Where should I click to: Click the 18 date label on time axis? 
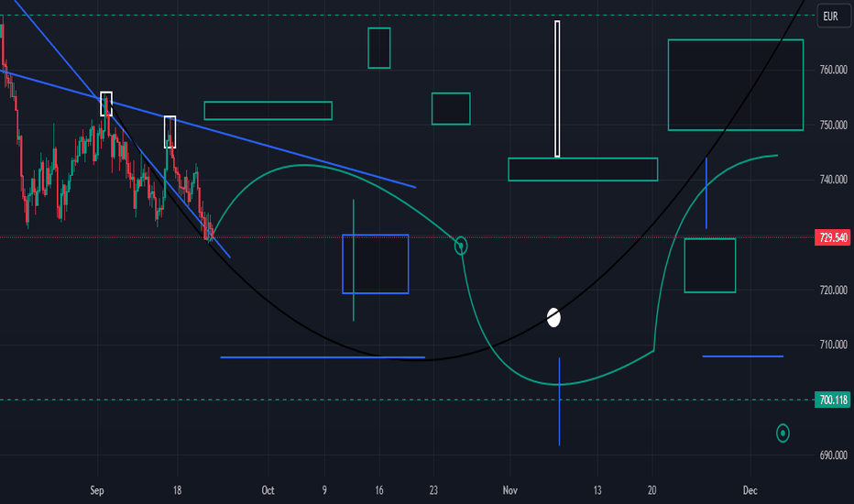177,490
